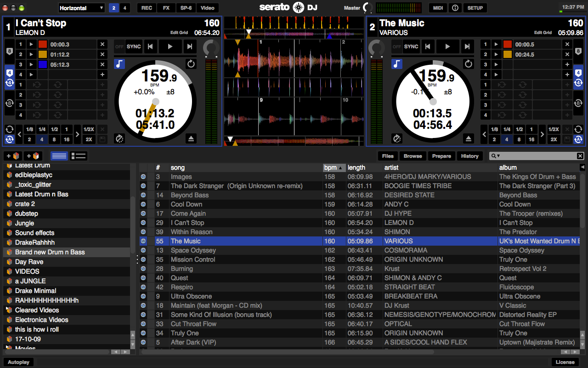Open the SETUP screen
588x368 pixels.
point(475,8)
